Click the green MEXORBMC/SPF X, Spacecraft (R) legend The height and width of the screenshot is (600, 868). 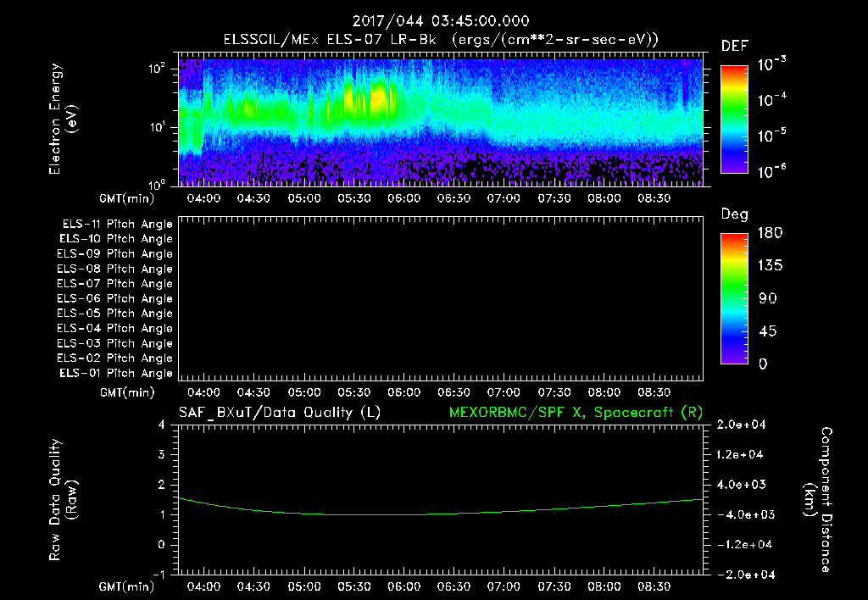click(576, 413)
